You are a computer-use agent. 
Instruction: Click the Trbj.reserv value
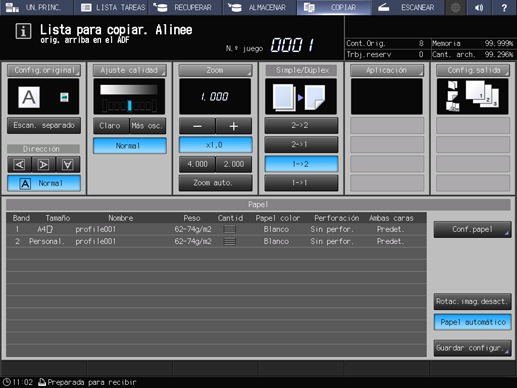[x=421, y=54]
